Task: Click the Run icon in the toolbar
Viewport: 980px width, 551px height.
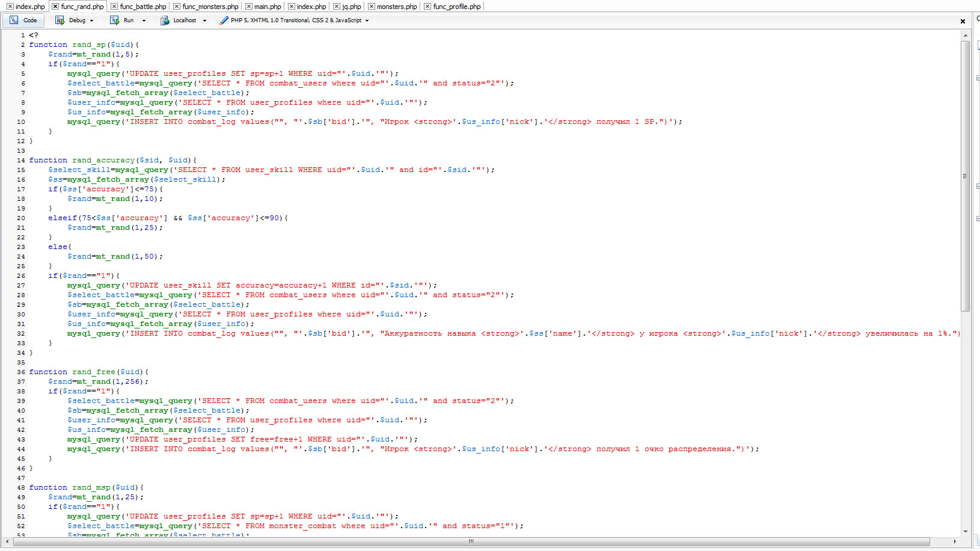Action: tap(114, 20)
